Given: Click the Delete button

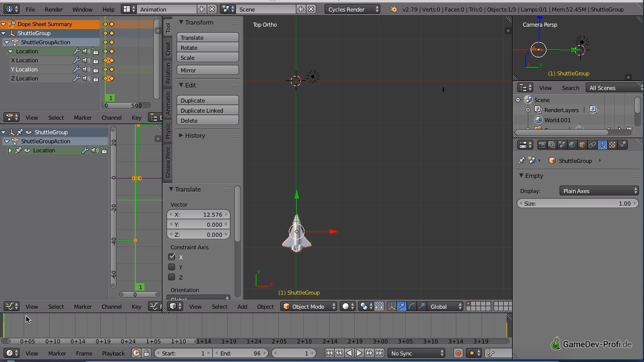Looking at the screenshot, I should point(208,121).
